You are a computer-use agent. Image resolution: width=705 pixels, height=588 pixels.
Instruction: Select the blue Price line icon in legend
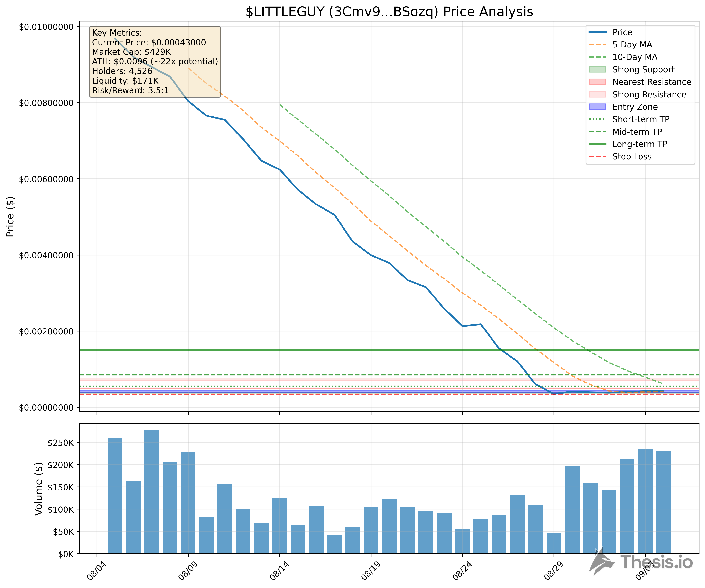599,32
